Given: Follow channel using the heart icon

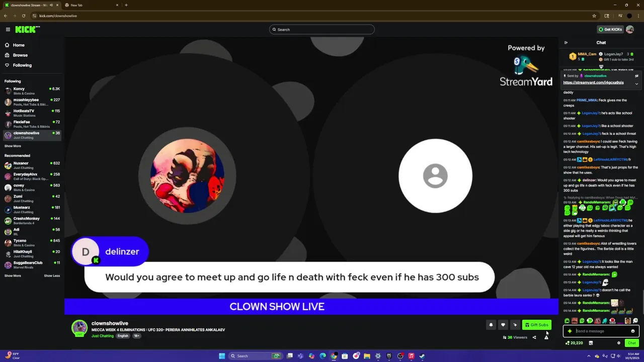Looking at the screenshot, I should pos(503,325).
